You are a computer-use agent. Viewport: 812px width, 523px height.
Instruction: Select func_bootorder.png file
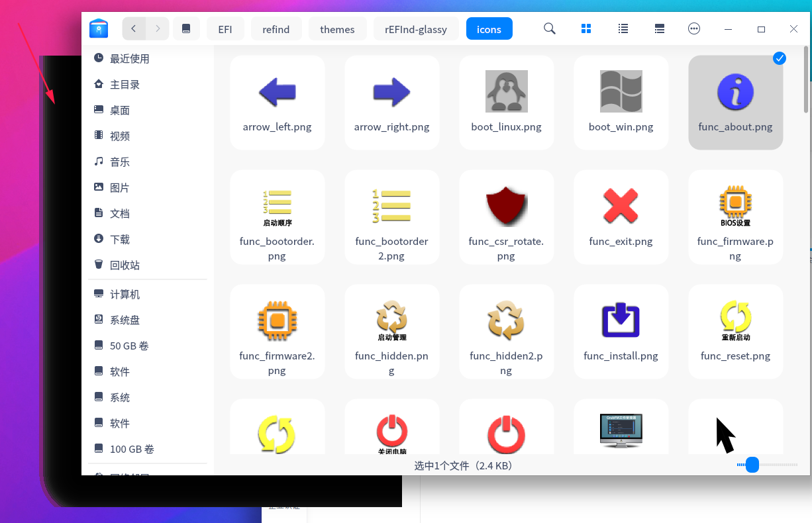point(277,217)
